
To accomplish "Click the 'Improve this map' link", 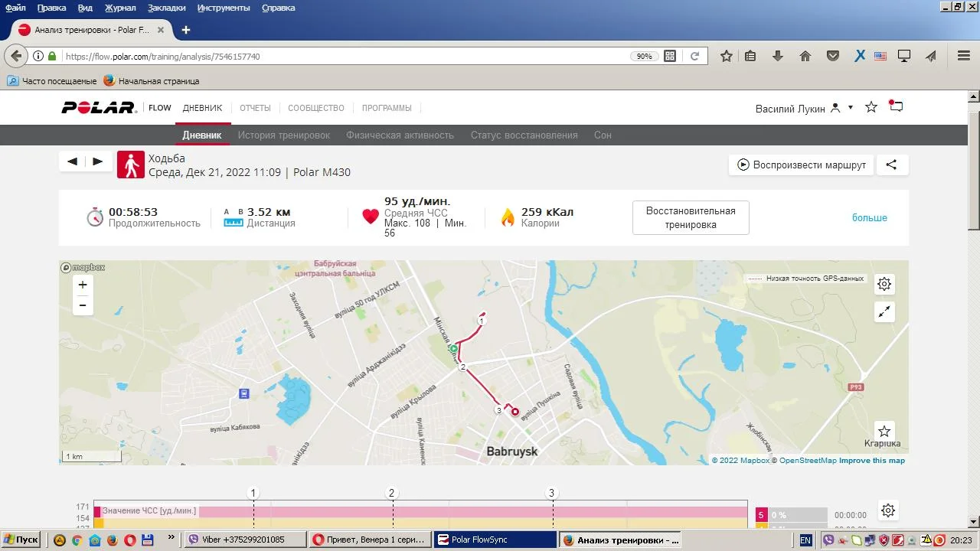I will (x=872, y=461).
